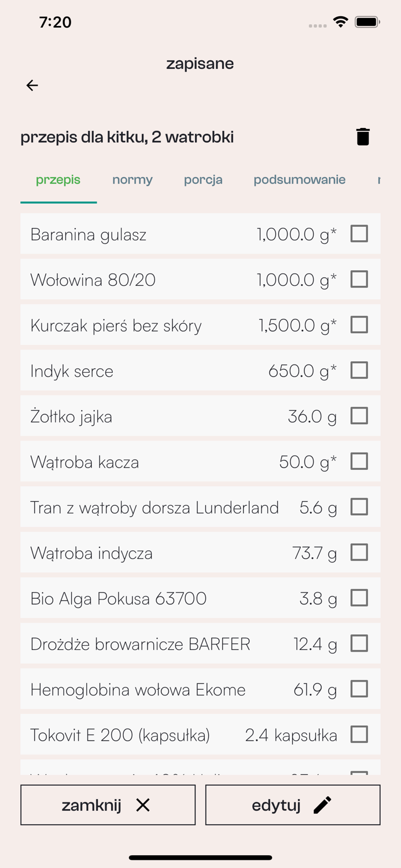Switch to the normy tab

tap(132, 180)
